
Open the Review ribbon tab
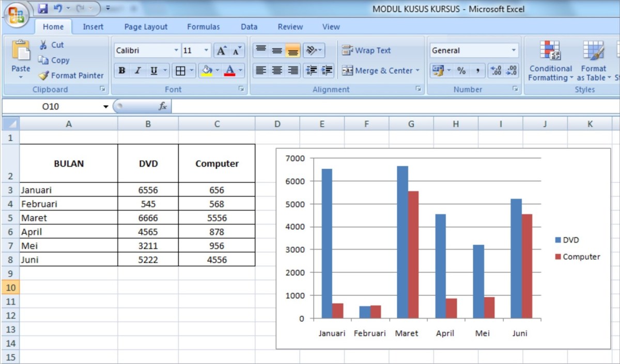point(290,26)
